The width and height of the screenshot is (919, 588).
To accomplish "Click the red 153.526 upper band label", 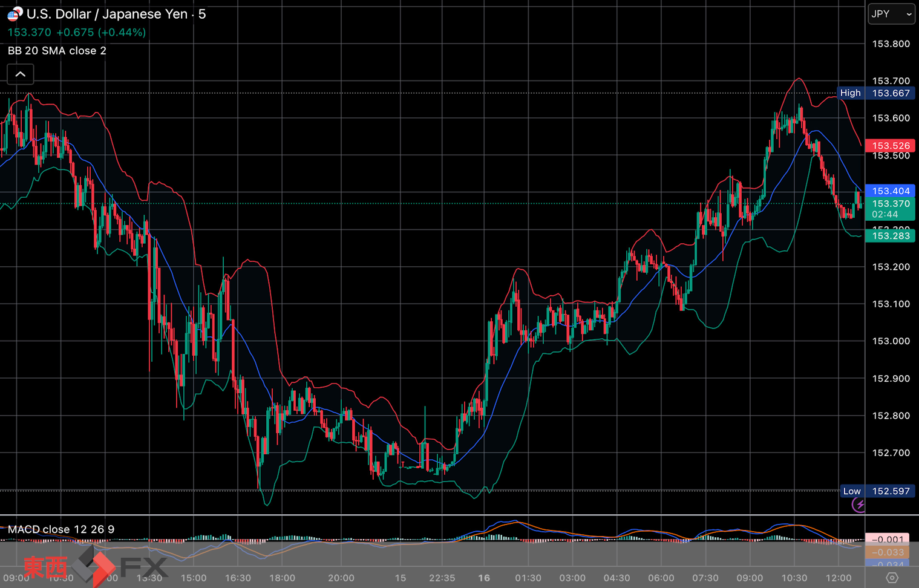I will (x=890, y=146).
